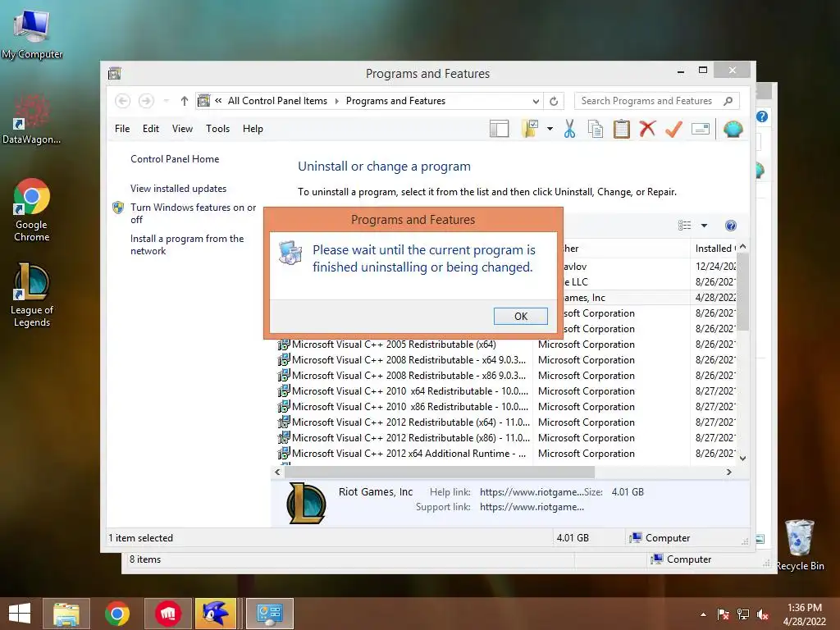The width and height of the screenshot is (840, 630).
Task: Open recent locations dropdown arrow
Action: coord(166,101)
